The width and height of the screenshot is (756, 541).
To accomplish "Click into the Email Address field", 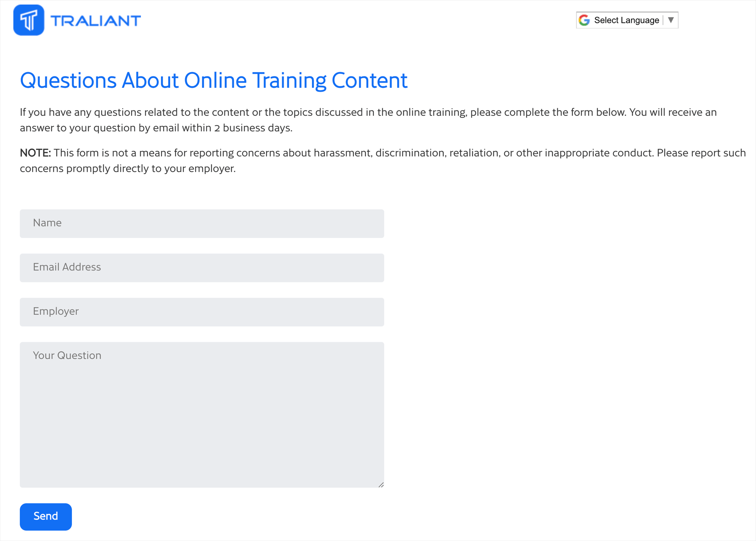I will 202,268.
